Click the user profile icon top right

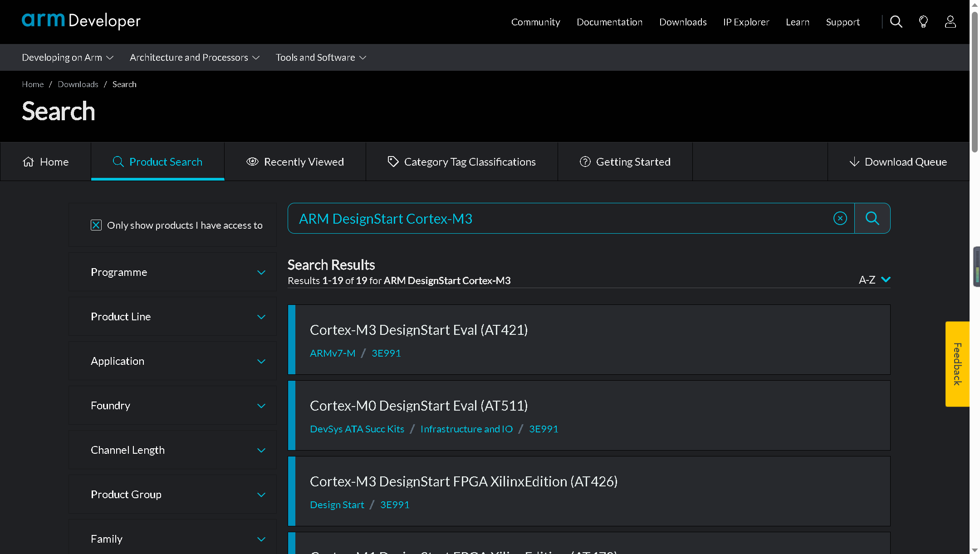[x=950, y=21]
